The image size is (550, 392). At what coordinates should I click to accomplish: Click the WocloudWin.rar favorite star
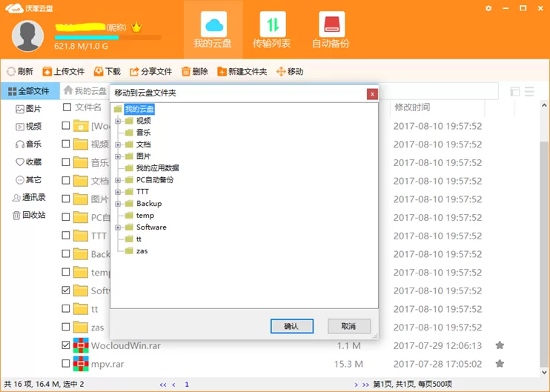pos(500,345)
